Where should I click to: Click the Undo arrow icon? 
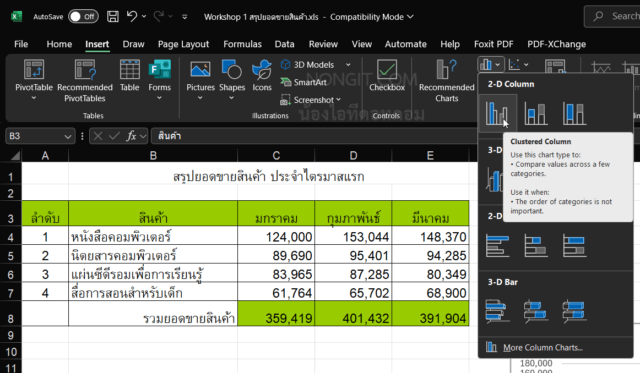pyautogui.click(x=132, y=16)
